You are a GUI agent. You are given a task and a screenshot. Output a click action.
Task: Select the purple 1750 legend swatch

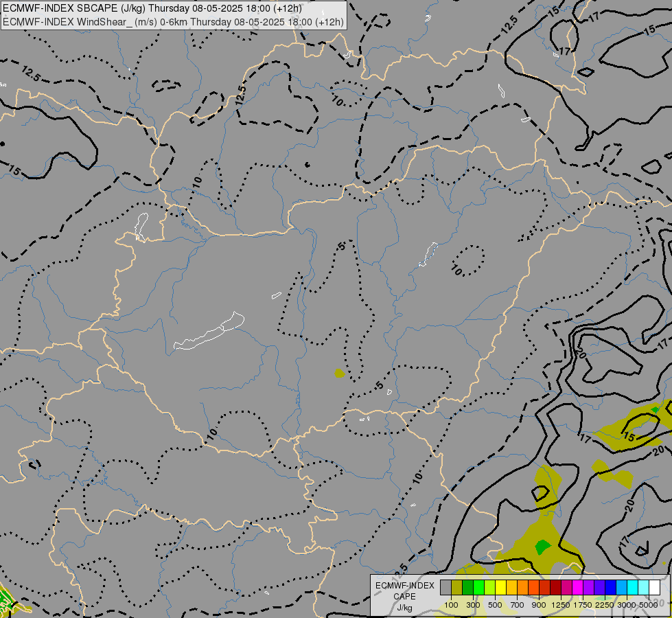coord(589,587)
